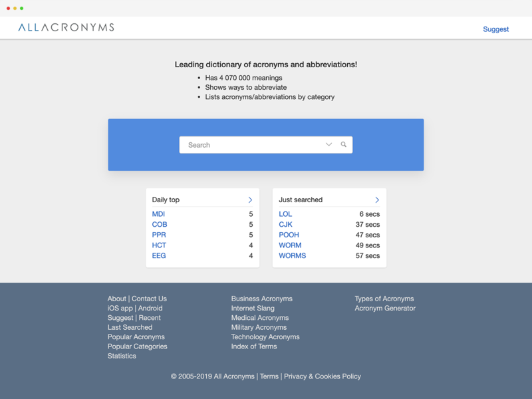Screen dimensions: 532x399
Task: Open the CJK acronym link
Action: [x=286, y=225]
